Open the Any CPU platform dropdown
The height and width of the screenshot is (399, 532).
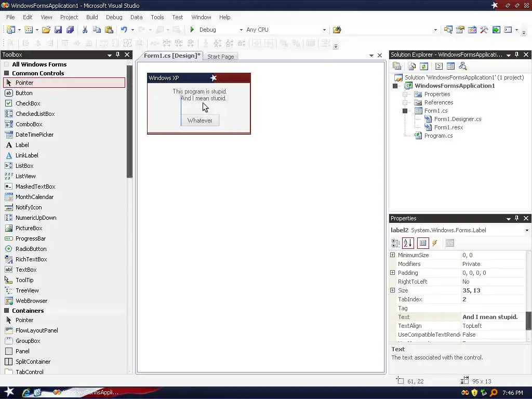(x=324, y=30)
